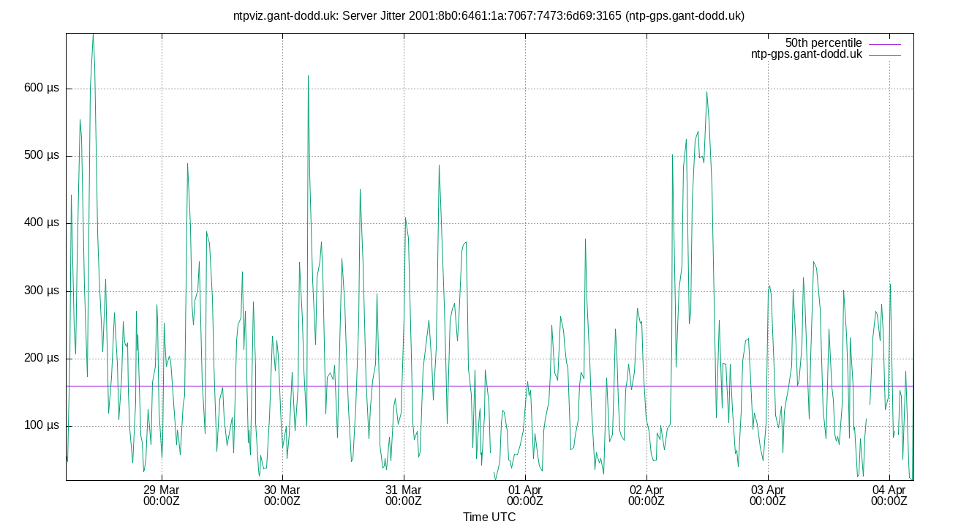Viewport: 980px width, 527px height.
Task: Select the 29 Mar 00:00Z tick label
Action: [x=162, y=495]
